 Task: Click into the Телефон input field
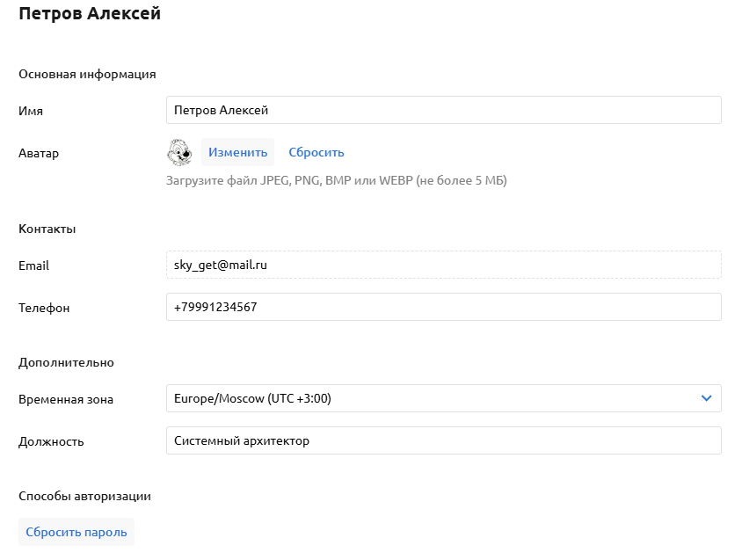(x=443, y=307)
